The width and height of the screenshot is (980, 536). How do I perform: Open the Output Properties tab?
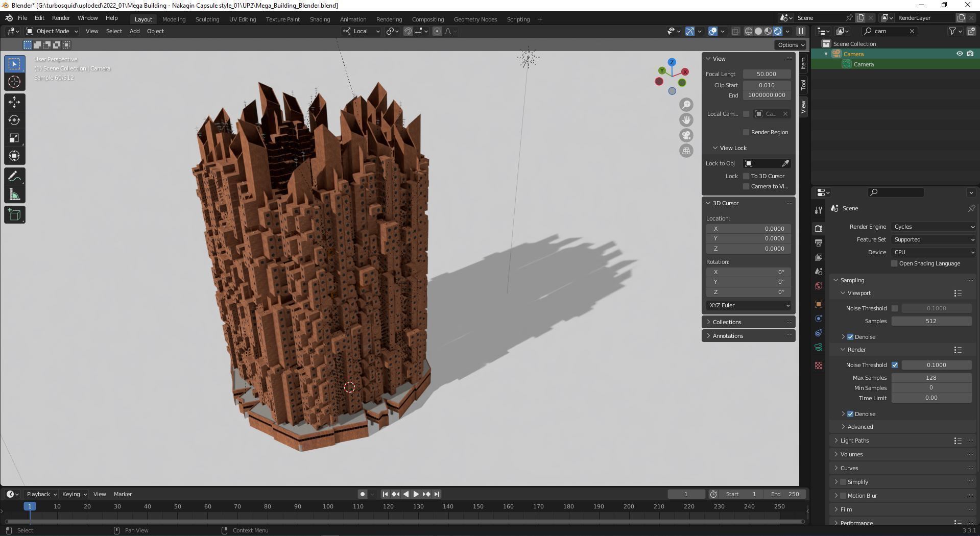[x=819, y=242]
